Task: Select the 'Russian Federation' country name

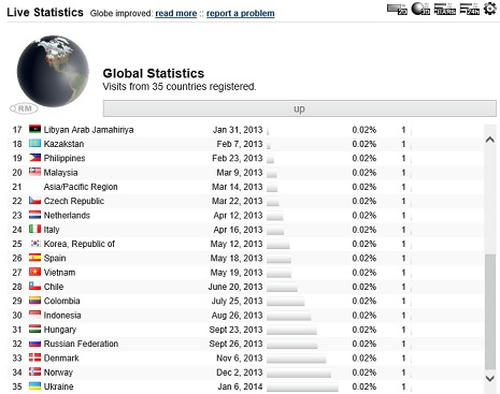Action: 81,344
